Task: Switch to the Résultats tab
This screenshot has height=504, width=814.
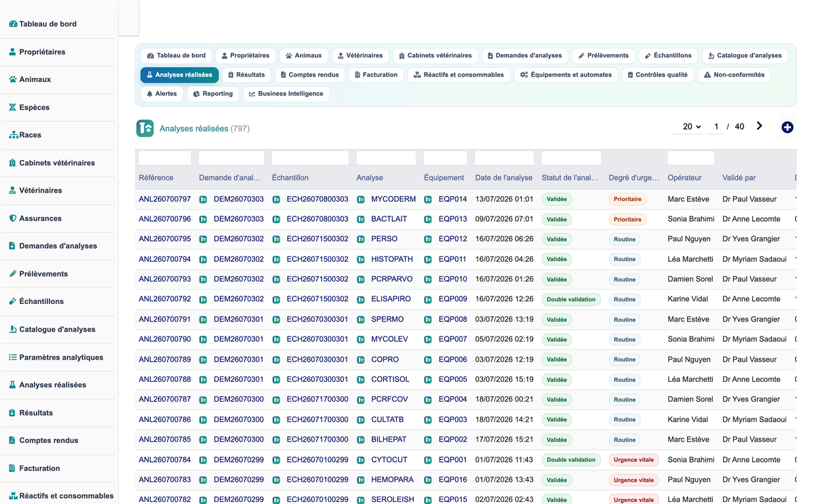Action: click(x=246, y=75)
